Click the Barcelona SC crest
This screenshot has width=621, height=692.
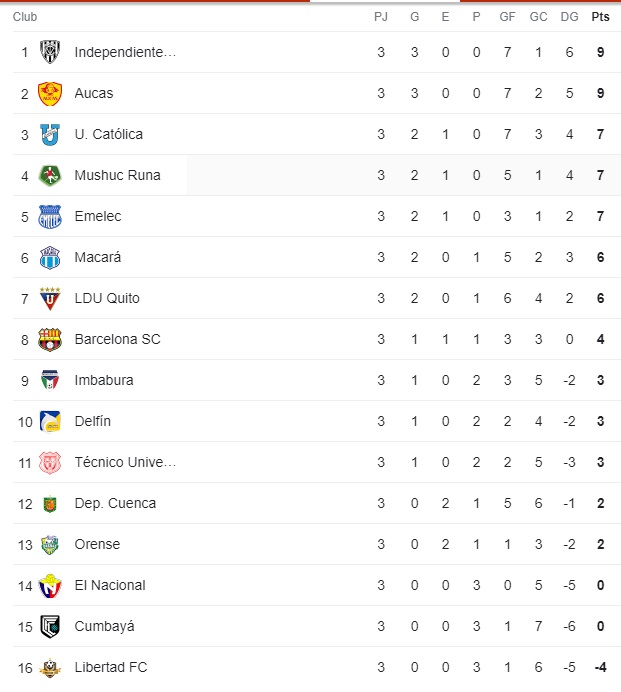[50, 339]
